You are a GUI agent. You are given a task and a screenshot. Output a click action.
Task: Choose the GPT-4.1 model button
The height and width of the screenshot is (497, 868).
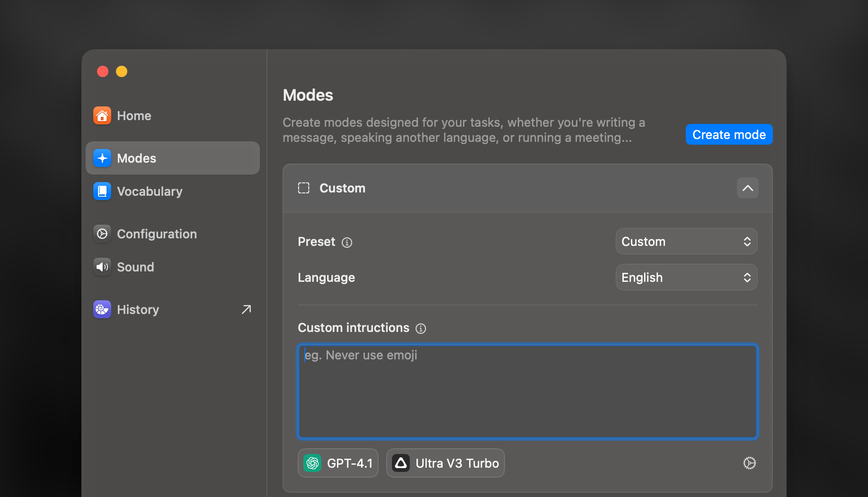pos(338,463)
